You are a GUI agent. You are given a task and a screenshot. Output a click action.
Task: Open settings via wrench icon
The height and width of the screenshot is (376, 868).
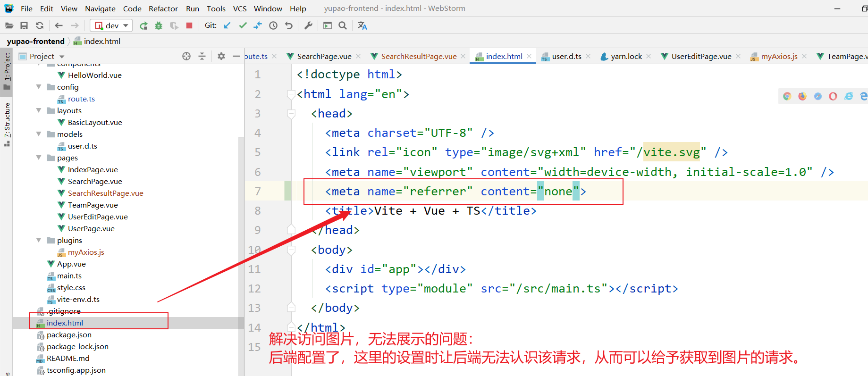[308, 25]
